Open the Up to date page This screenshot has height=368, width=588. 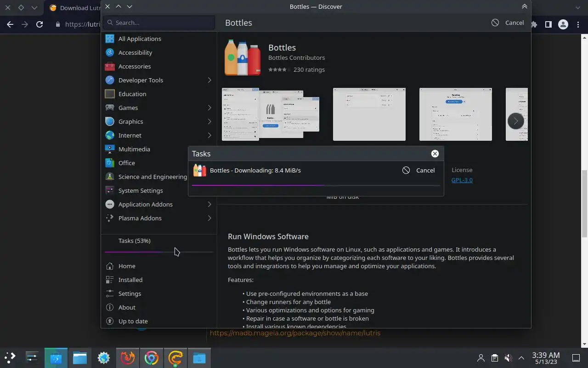tap(158, 321)
